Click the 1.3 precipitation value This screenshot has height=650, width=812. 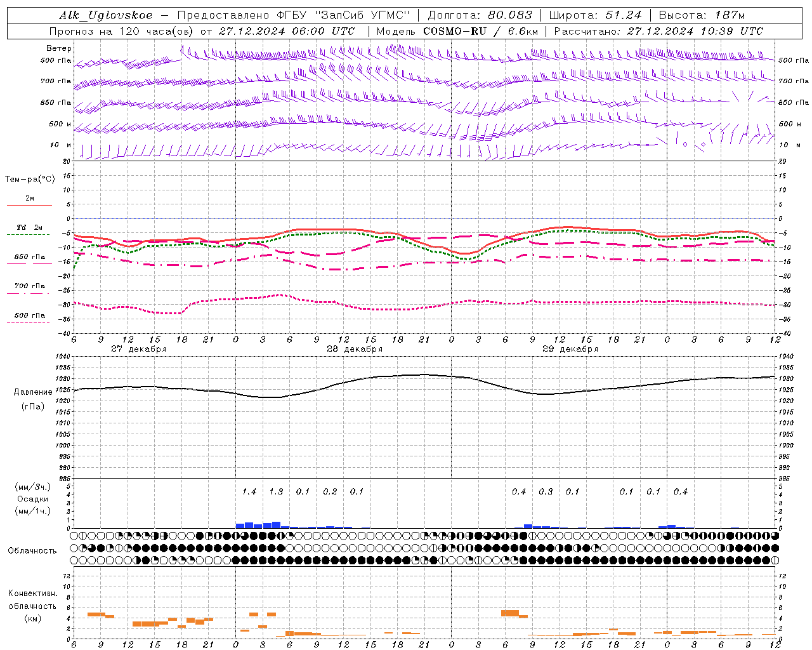coord(276,492)
